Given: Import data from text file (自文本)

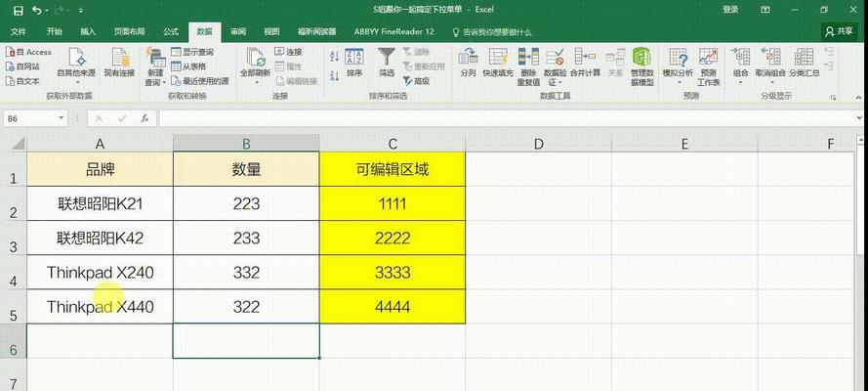Looking at the screenshot, I should tap(22, 81).
